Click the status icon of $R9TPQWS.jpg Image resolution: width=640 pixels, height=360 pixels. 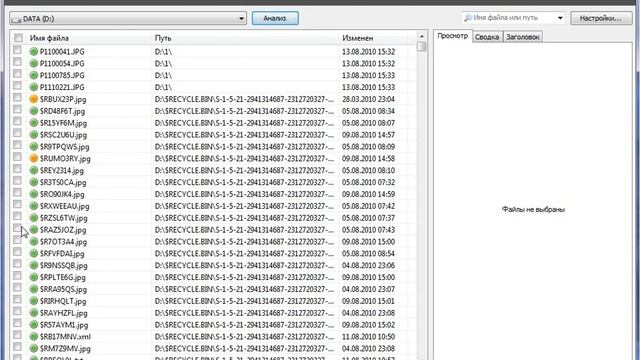[x=34, y=146]
